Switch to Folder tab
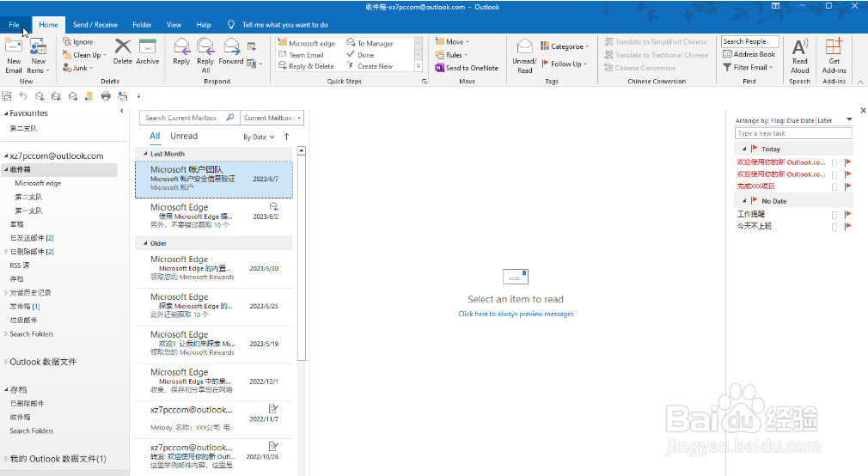Screen dimensions: 868x476 point(142,25)
